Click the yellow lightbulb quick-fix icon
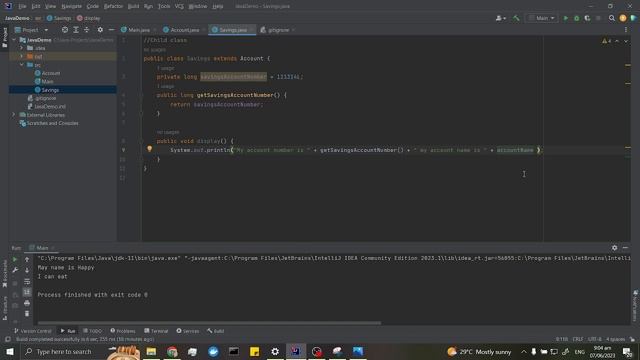This screenshot has height=360, width=640. [149, 149]
